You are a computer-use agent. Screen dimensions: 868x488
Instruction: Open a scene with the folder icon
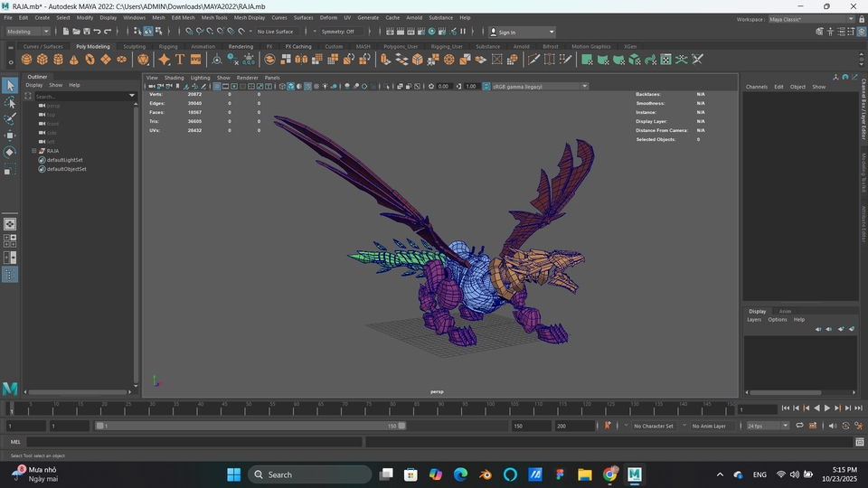tap(76, 32)
